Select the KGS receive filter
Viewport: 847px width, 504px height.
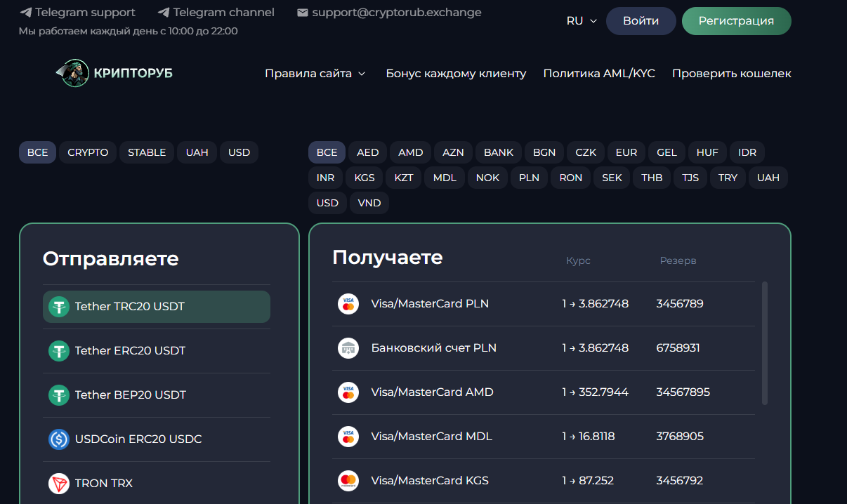(365, 178)
